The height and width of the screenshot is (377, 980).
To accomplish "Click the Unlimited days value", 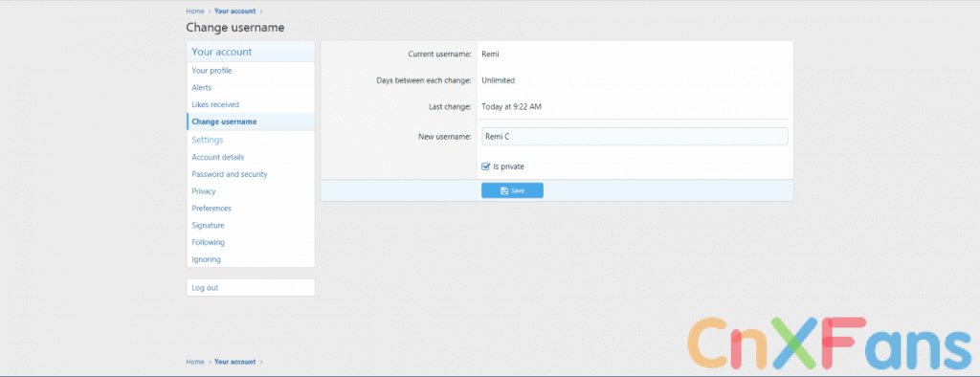I will pos(498,80).
